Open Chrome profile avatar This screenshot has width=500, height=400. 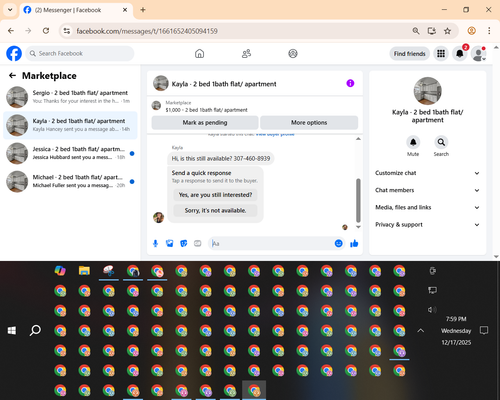click(471, 31)
